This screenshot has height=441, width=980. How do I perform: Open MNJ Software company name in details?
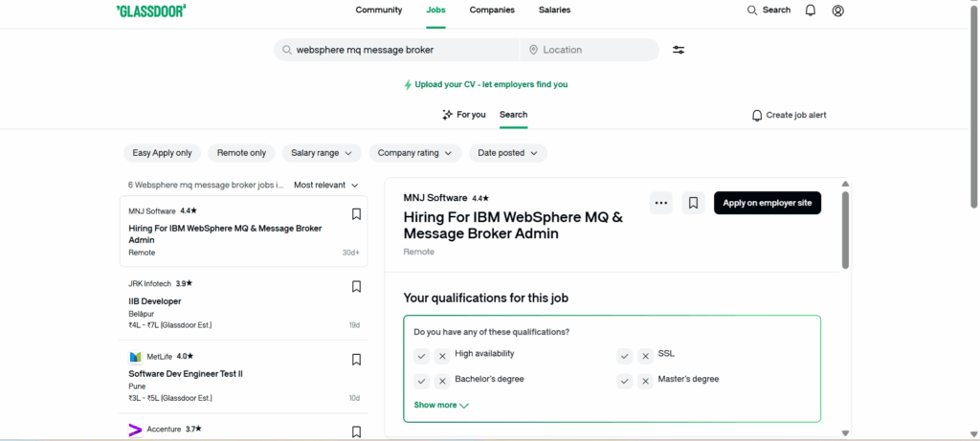[x=435, y=198]
